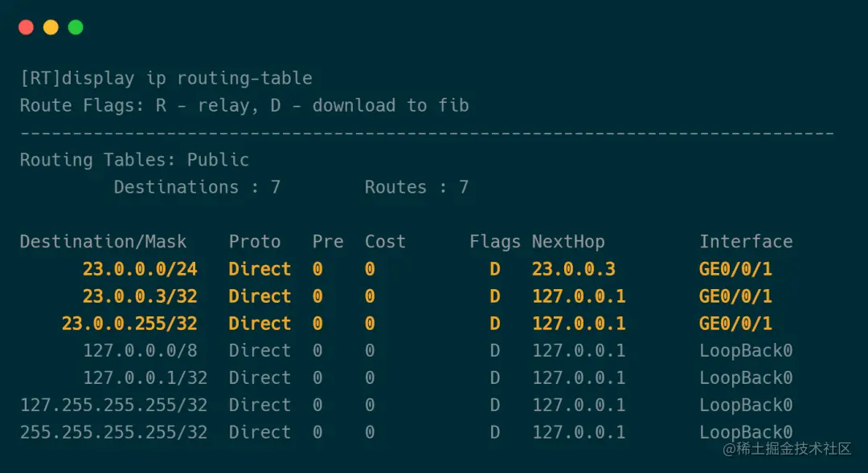Select destination 255.255.255.255/32
The image size is (868, 473).
pos(114,432)
